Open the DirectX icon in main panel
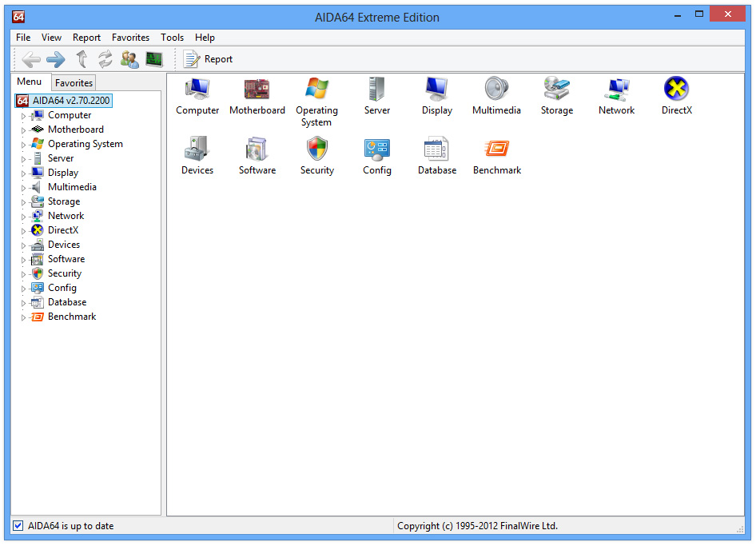Screen dimensions: 756x546 point(676,90)
